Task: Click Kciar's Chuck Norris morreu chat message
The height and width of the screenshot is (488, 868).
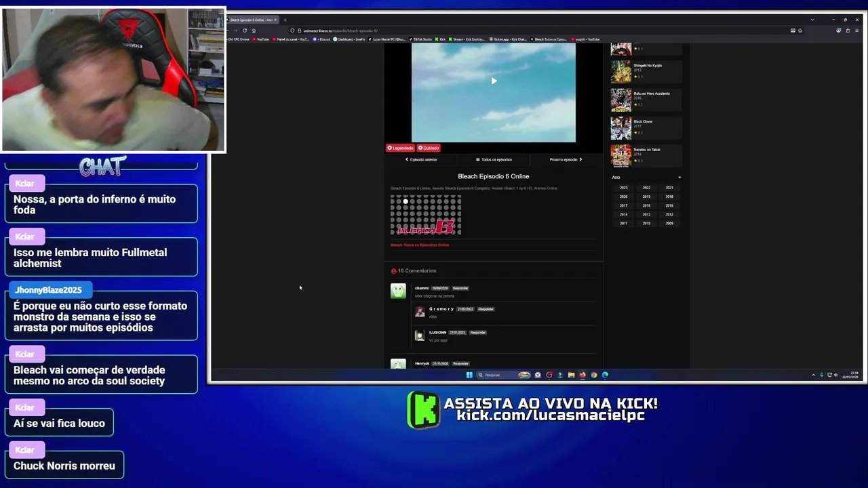Action: [64, 466]
